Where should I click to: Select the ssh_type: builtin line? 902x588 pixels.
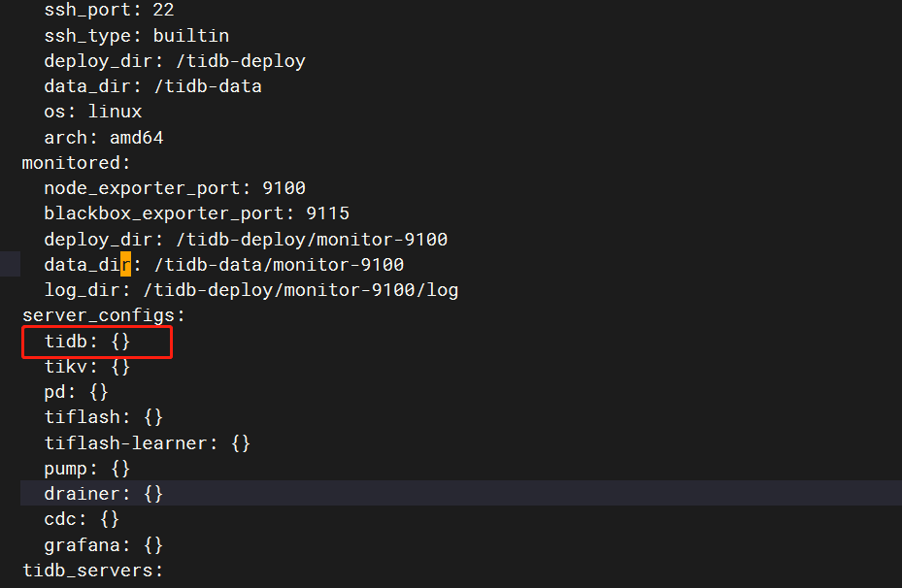coord(136,36)
